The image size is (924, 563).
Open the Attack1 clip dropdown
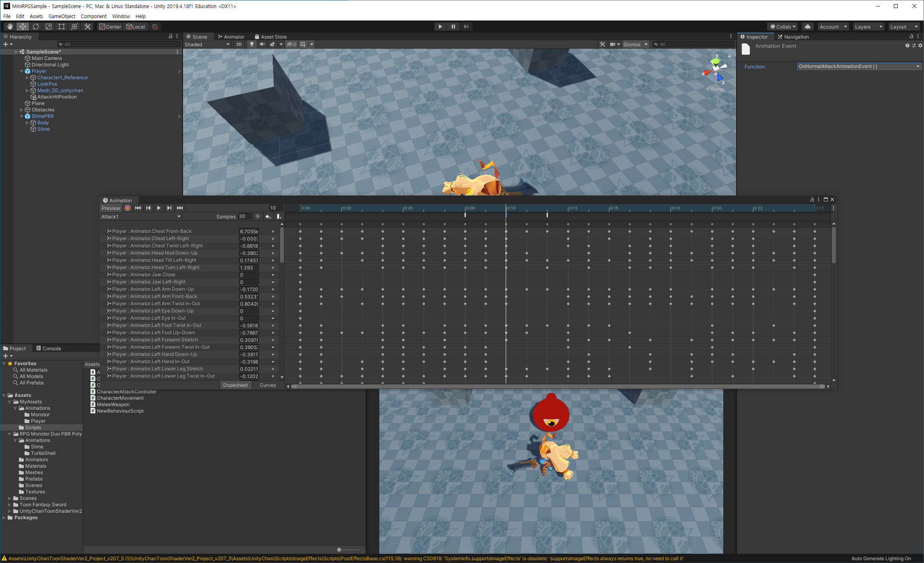[x=141, y=217]
